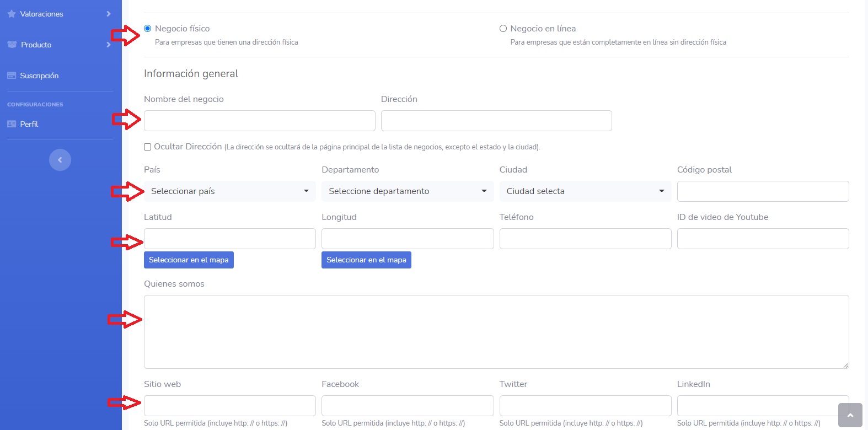Screen dimensions: 868x430
Task: Click the Suscripción card icon
Action: click(12, 76)
